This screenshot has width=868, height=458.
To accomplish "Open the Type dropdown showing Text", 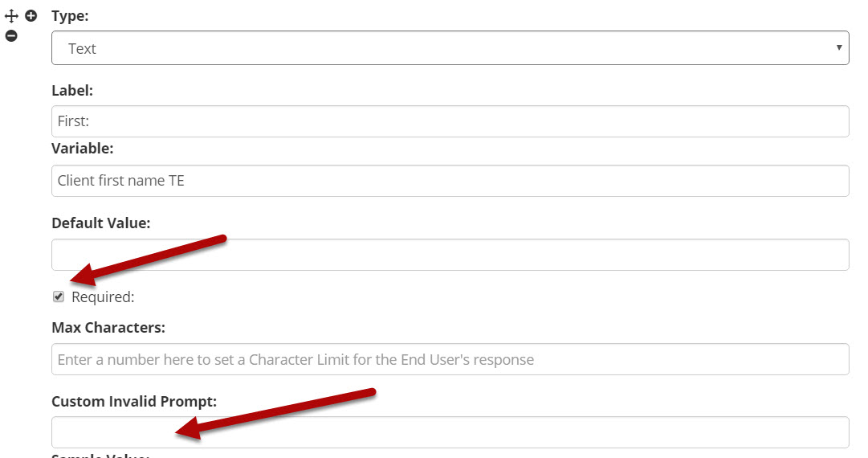I will tap(450, 48).
